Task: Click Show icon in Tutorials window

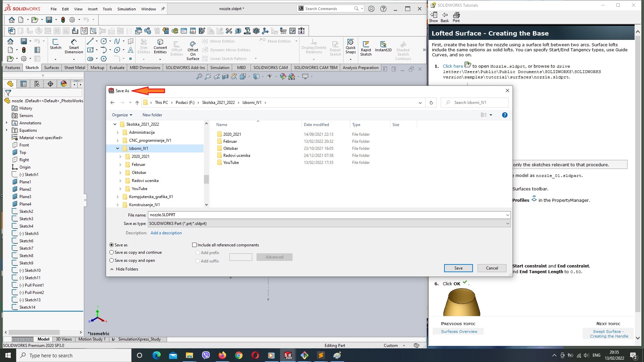Action: [433, 17]
